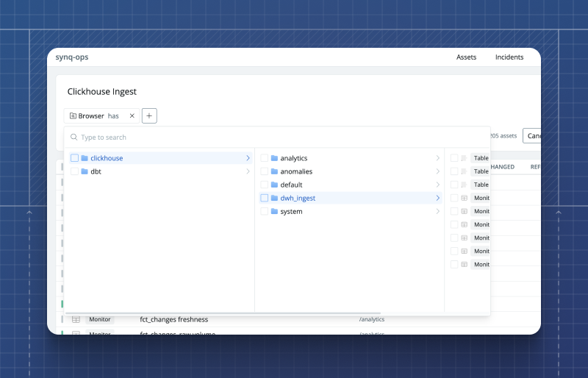Click the /analytics path text
Viewport: 588px width, 378px height.
coord(372,319)
